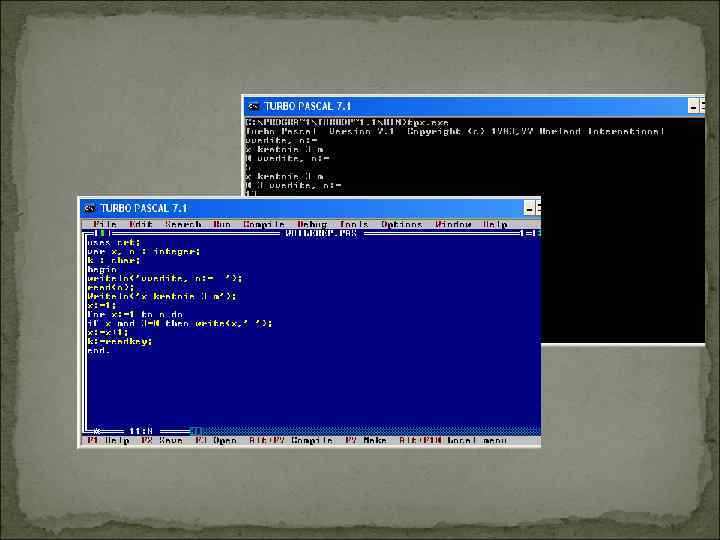
Task: Click the 'if x mod' code line
Action: pos(180,323)
